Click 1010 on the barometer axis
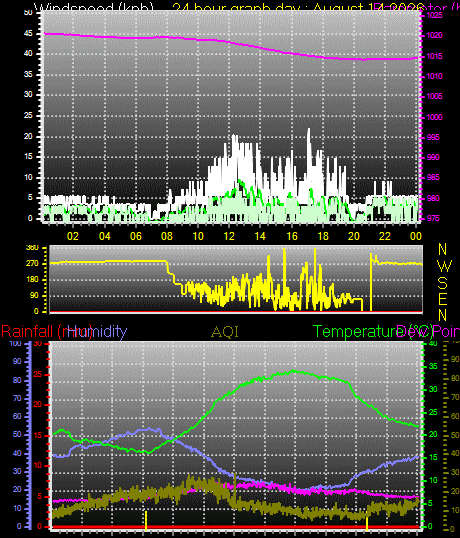 [x=435, y=76]
